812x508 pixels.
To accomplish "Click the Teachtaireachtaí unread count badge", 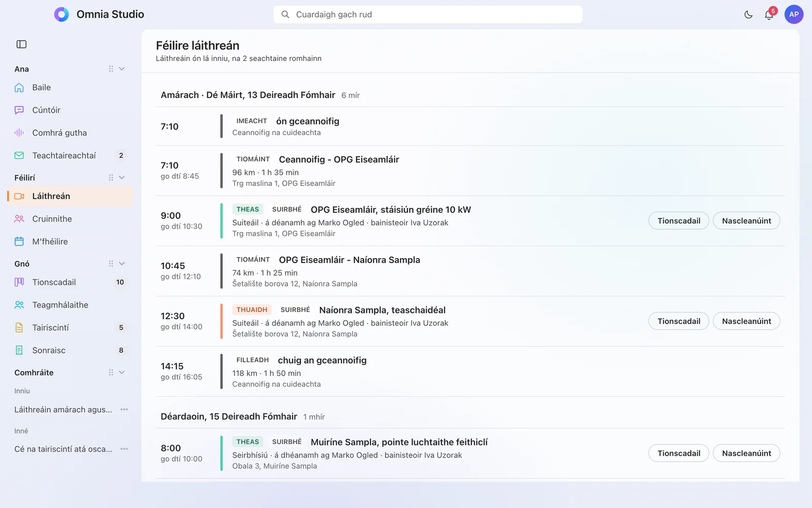I will pyautogui.click(x=121, y=155).
